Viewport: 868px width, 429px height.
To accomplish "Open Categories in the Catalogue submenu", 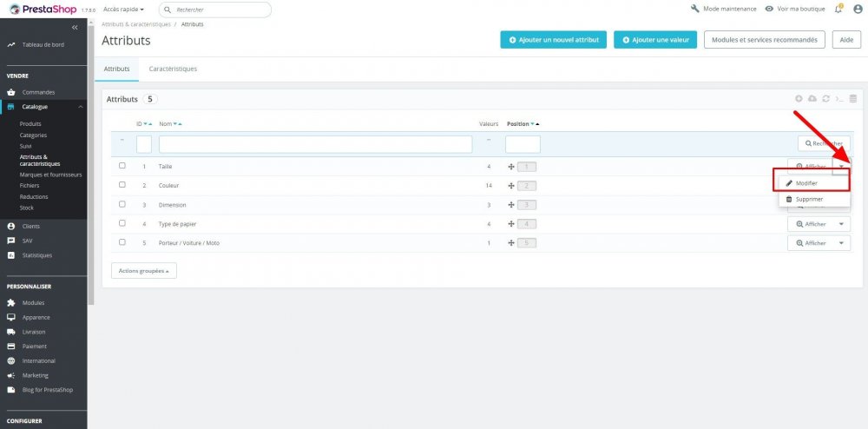I will (33, 135).
